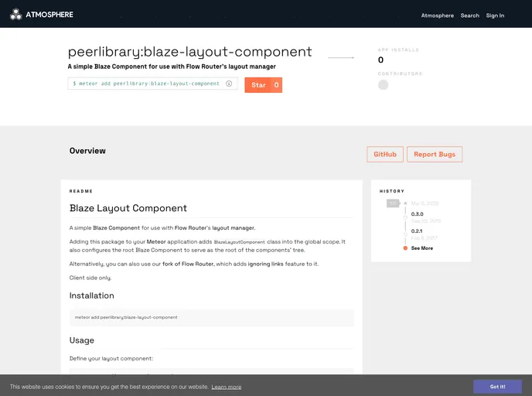Click Report Bugs button

coord(435,155)
